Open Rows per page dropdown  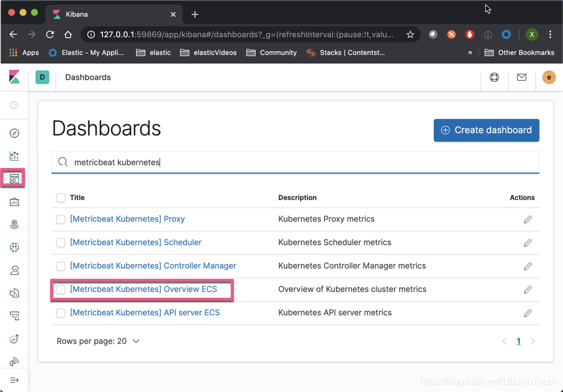[x=98, y=341]
